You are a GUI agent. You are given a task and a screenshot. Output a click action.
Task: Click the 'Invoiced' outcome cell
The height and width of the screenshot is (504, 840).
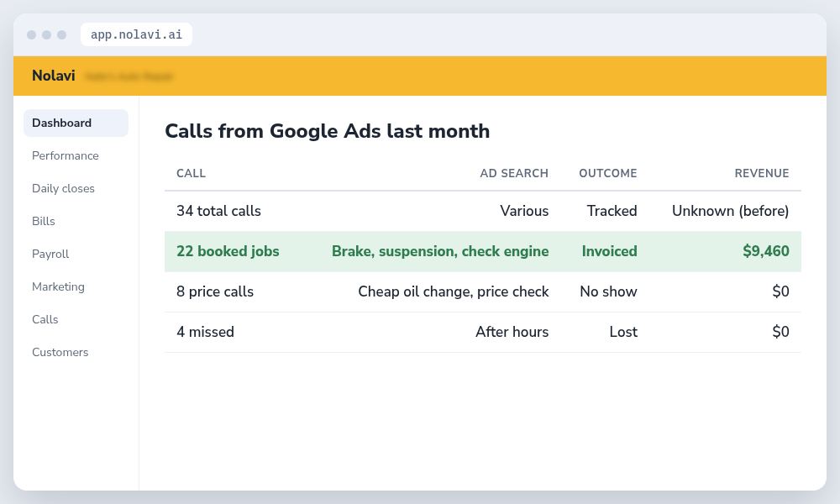[x=609, y=251]
